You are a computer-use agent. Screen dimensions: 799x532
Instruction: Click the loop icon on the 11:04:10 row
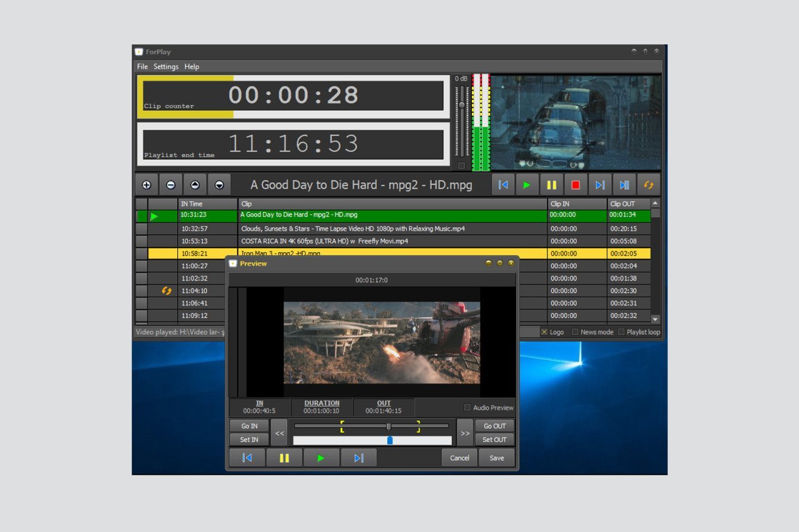click(167, 291)
